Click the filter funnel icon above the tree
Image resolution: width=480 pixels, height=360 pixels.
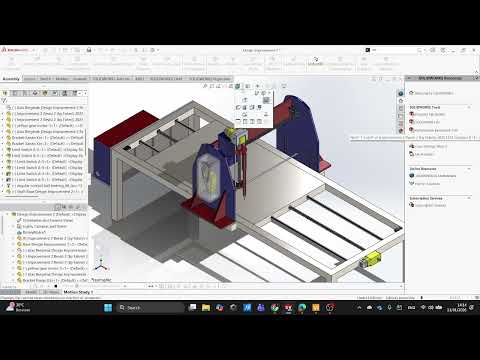(4, 101)
